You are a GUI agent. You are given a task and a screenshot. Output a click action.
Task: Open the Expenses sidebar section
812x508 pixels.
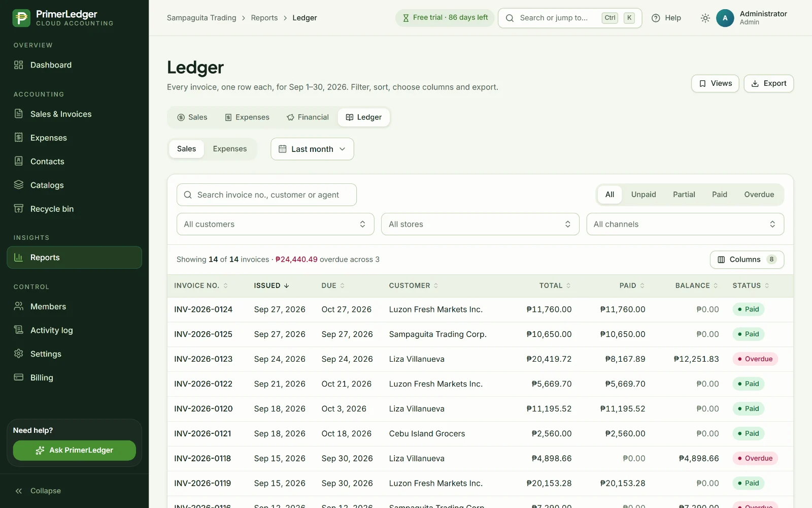[x=74, y=138]
